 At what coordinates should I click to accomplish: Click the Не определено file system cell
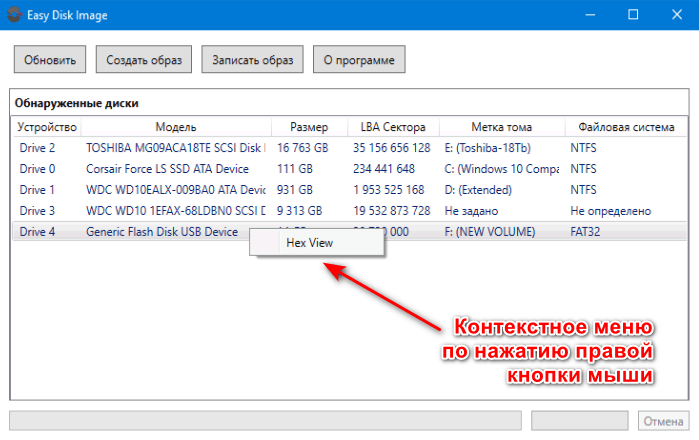click(611, 211)
